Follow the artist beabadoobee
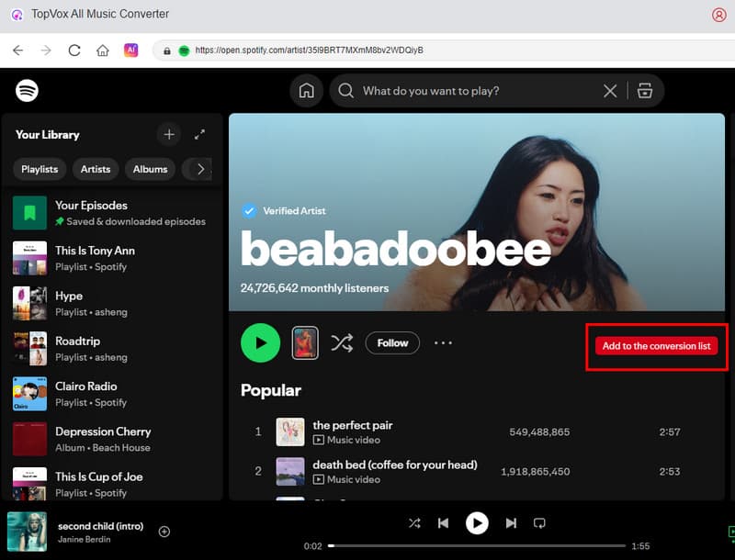Screen dimensions: 735x560 tap(392, 343)
